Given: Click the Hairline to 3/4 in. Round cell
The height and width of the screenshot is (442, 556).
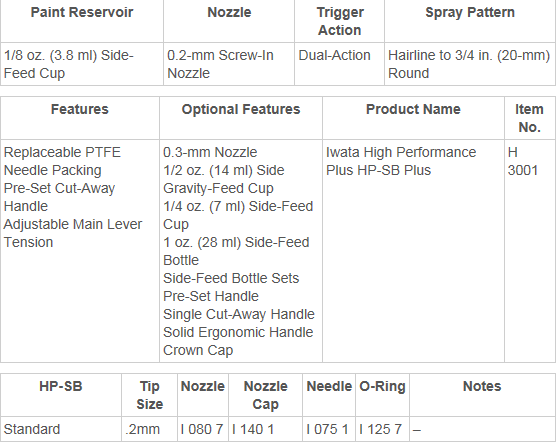Looking at the screenshot, I should (469, 64).
